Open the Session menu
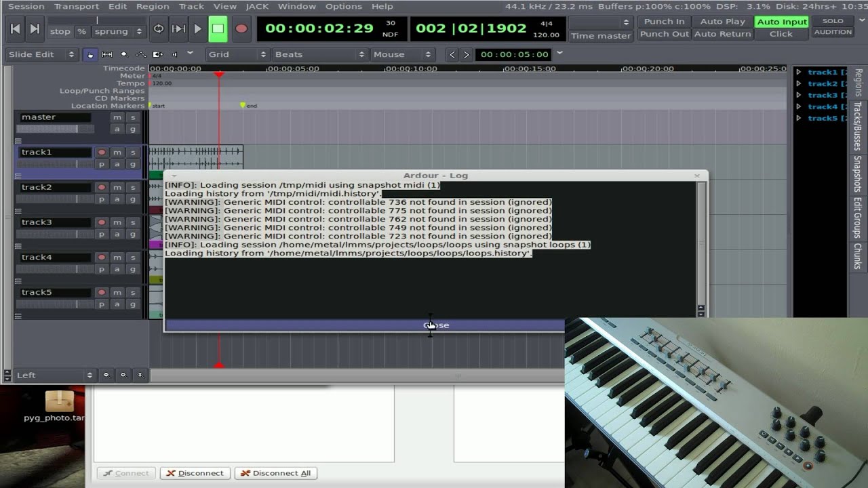 point(26,6)
